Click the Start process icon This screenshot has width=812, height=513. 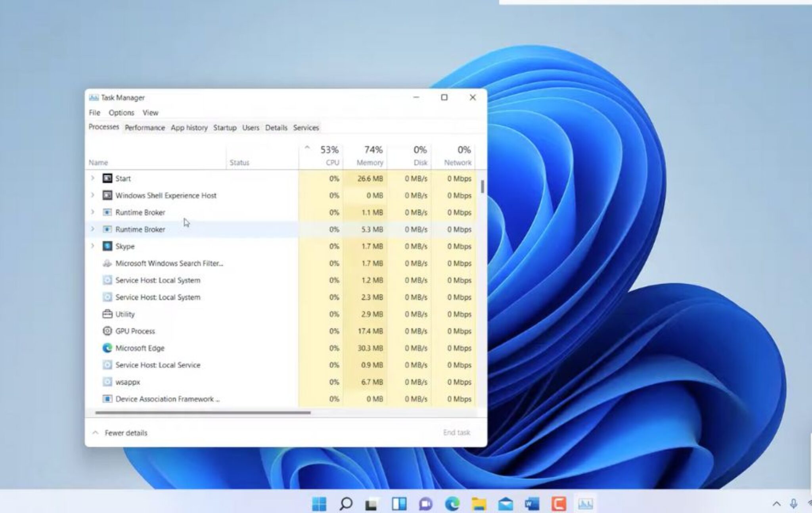[x=107, y=178]
